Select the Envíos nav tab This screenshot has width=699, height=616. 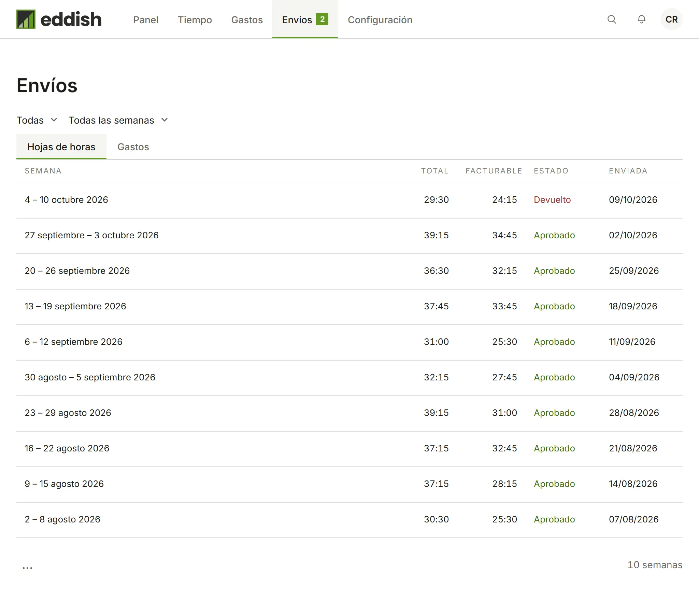point(305,19)
